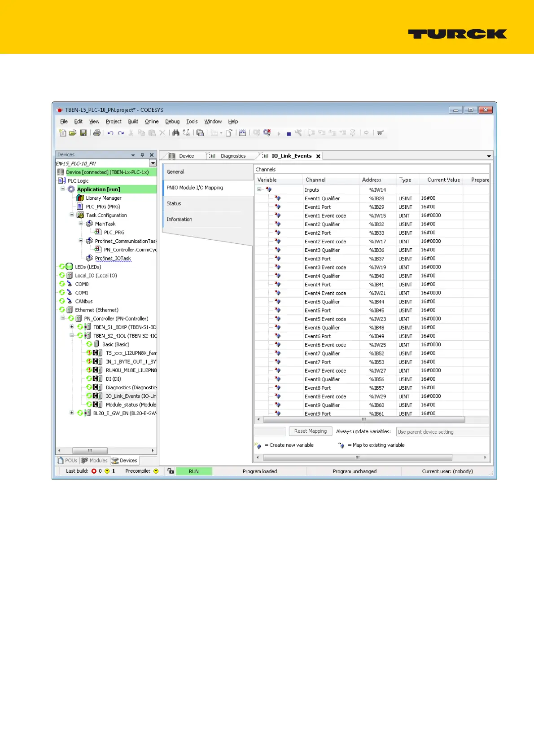Click the green LED icon beside LEDs (LEDs)

(x=69, y=267)
